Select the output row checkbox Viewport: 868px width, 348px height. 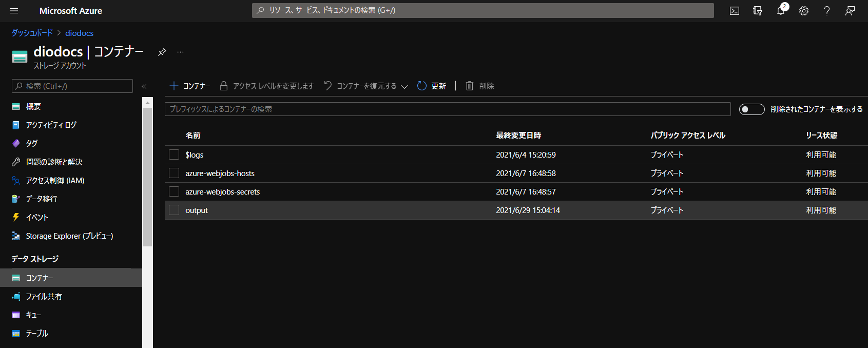174,210
